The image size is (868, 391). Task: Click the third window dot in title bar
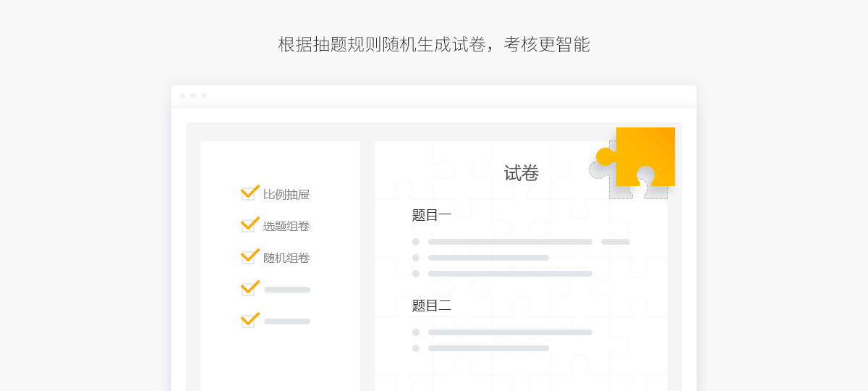(x=204, y=96)
